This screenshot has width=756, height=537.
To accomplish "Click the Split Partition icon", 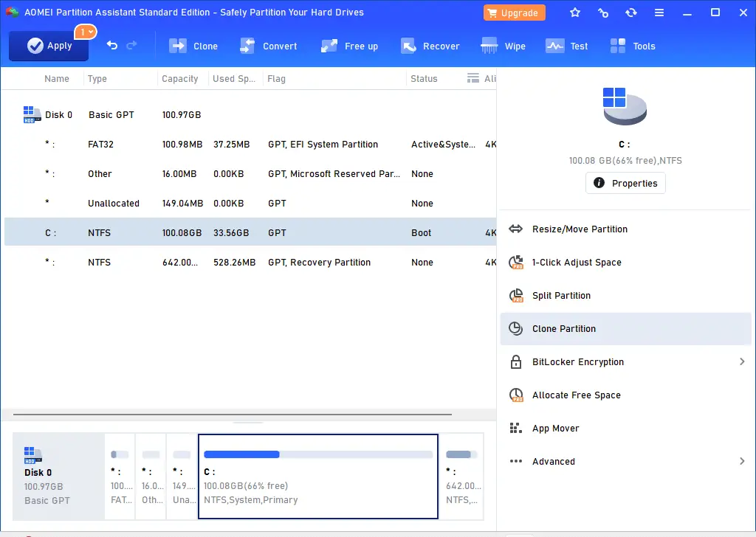I will click(x=516, y=295).
